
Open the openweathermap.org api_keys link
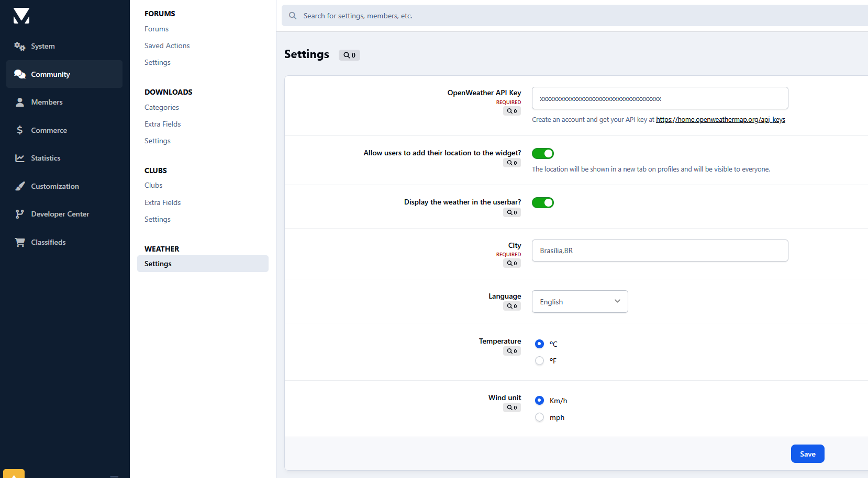[720, 120]
